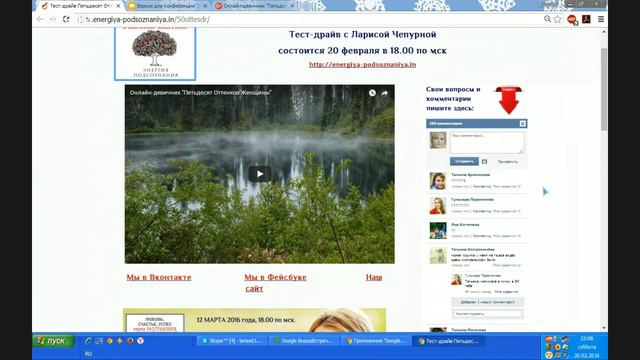The width and height of the screenshot is (640, 360).
Task: Open the 'Мы в Вконтакте' link
Action: [159, 277]
